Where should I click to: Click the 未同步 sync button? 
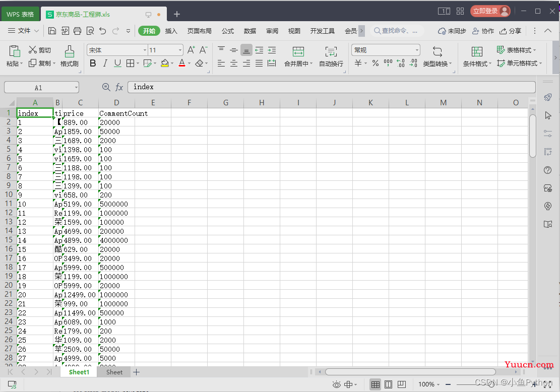click(x=452, y=31)
